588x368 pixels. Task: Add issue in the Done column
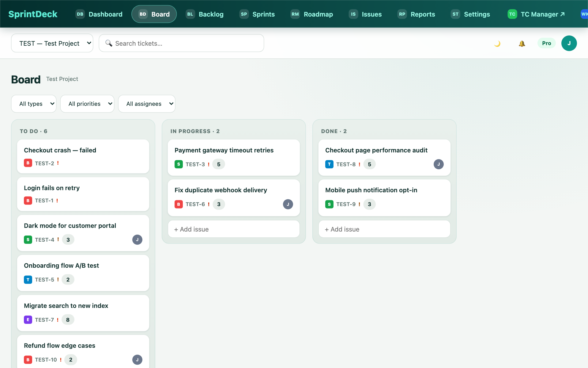click(x=384, y=229)
